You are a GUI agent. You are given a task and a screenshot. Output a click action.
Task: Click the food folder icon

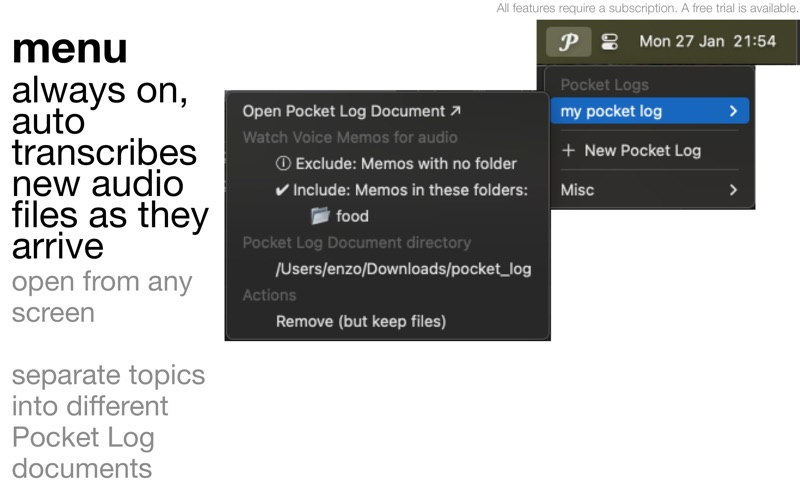click(320, 216)
